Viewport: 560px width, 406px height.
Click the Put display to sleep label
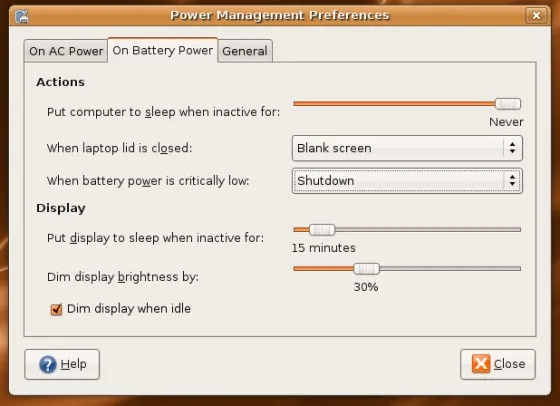coord(155,238)
